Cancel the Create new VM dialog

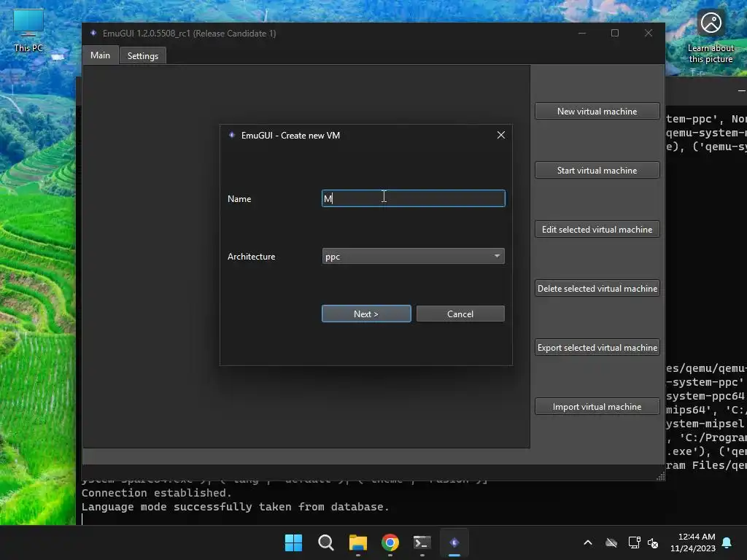pos(460,314)
